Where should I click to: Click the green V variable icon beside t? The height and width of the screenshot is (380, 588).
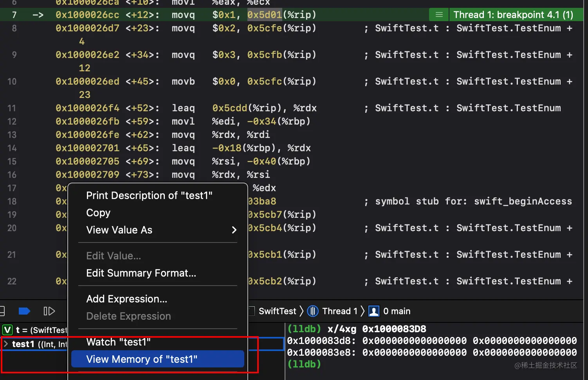[x=7, y=330]
